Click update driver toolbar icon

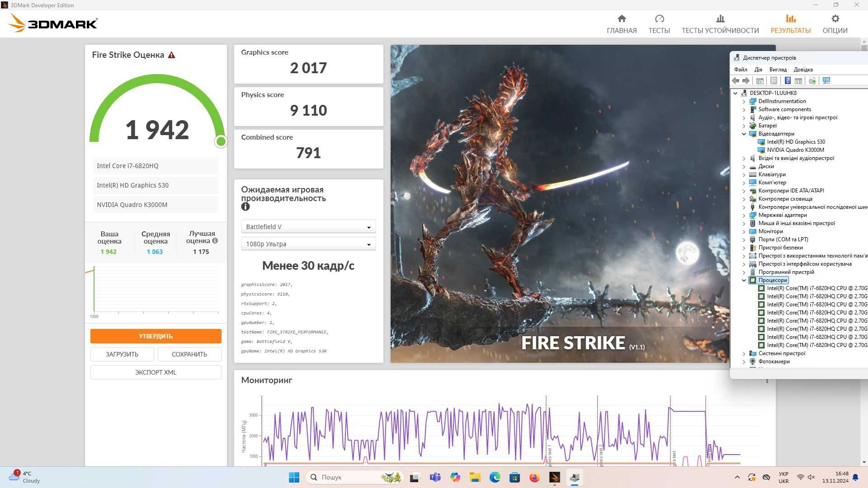point(812,80)
